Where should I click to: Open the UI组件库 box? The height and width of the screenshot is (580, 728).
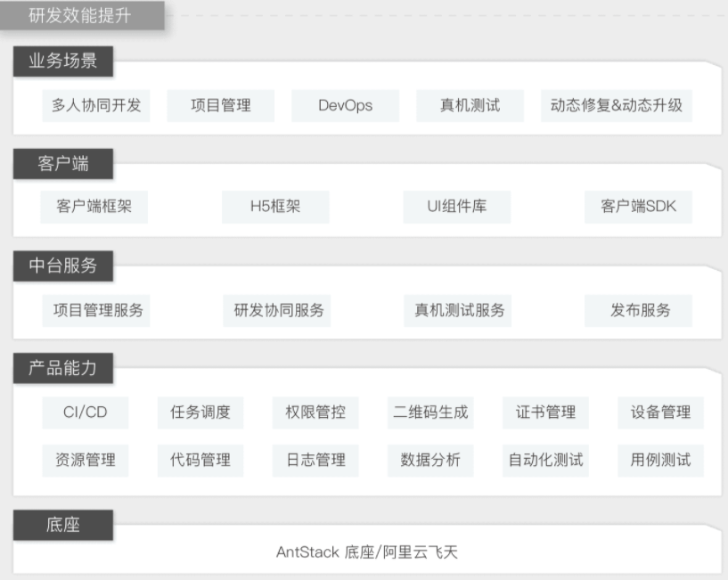[x=457, y=207]
